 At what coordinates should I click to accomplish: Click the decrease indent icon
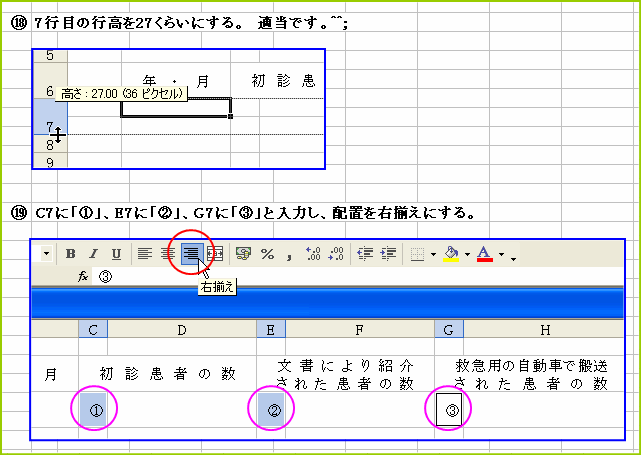(365, 254)
